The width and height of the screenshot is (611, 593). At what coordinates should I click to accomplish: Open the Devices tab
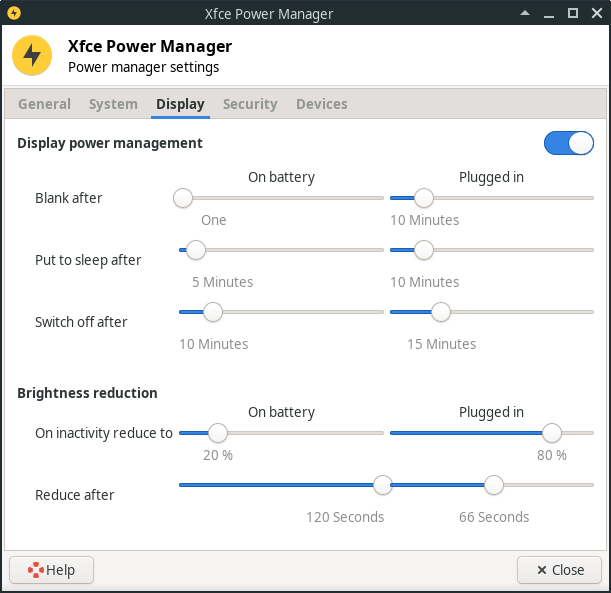pyautogui.click(x=321, y=104)
